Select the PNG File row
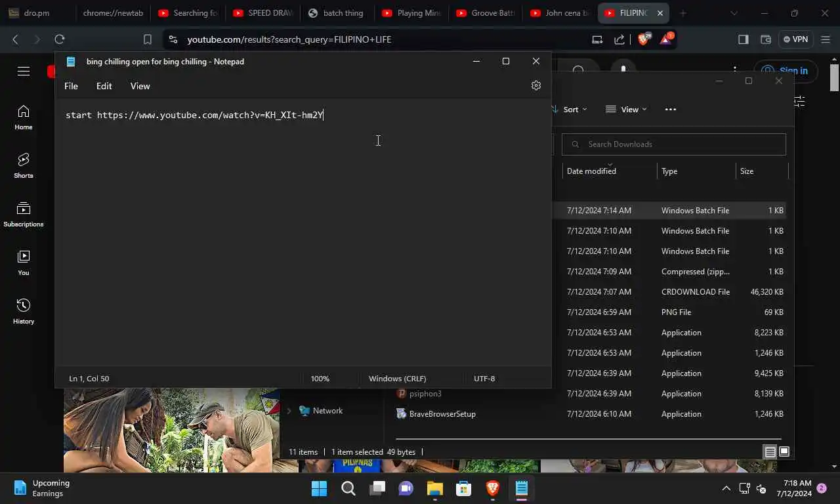The image size is (840, 504). tap(669, 312)
